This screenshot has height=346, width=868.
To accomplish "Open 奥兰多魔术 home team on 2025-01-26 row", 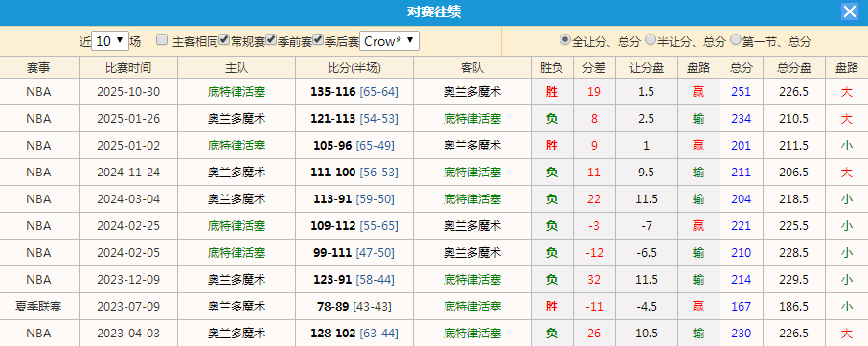I will (237, 119).
